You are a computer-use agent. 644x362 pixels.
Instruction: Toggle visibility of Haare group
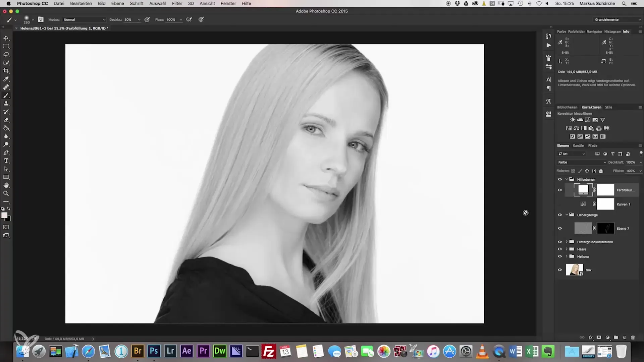559,249
